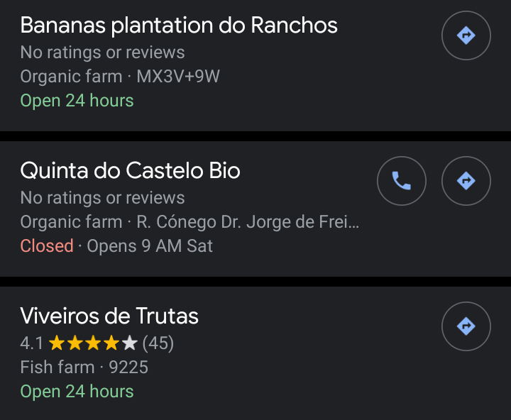This screenshot has height=420, width=511.
Task: Click the star rating of Viveiros de Trutas
Action: tap(92, 344)
